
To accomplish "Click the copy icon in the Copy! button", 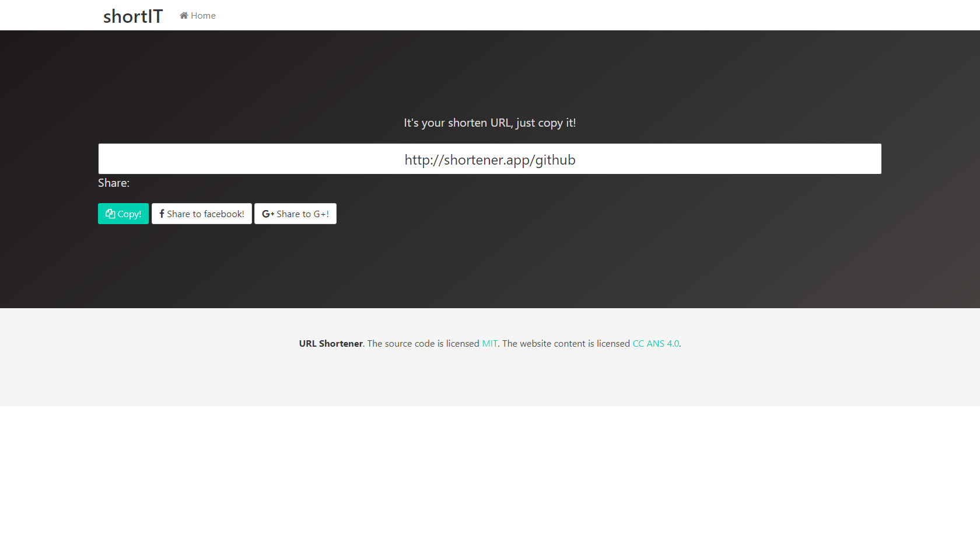I will [x=110, y=214].
